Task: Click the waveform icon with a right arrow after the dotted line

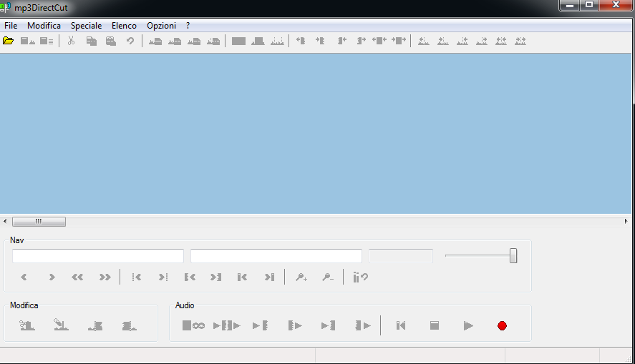Action: click(x=482, y=41)
